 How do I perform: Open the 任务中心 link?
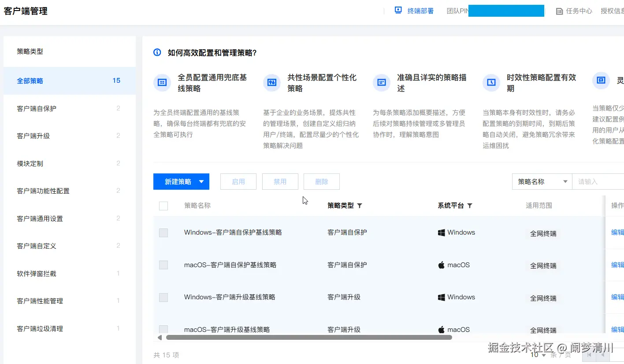[x=579, y=11]
